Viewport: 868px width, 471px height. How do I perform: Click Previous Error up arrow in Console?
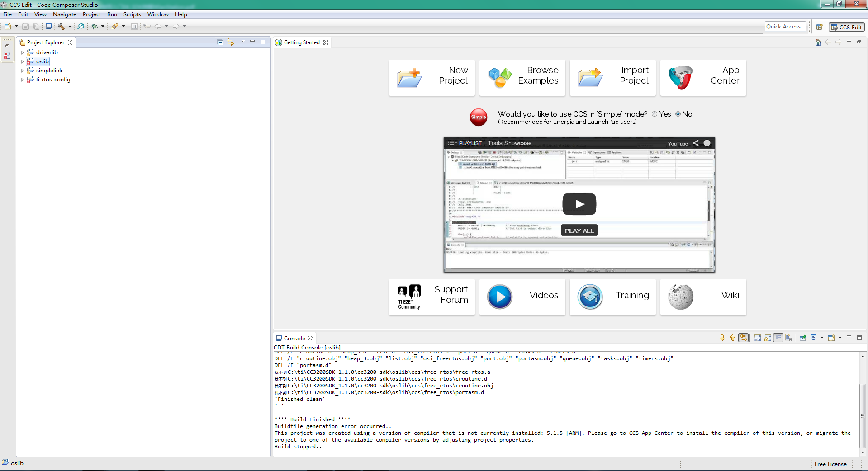tap(733, 338)
